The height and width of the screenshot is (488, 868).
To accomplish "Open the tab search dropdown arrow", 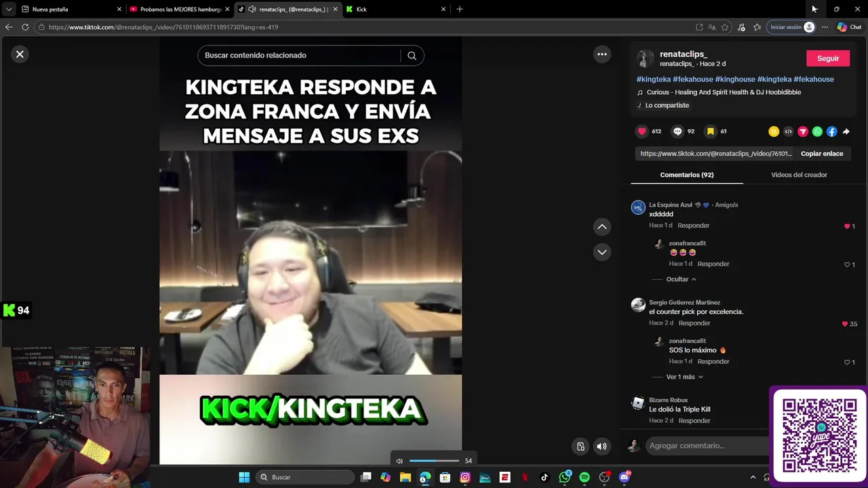I will click(9, 9).
